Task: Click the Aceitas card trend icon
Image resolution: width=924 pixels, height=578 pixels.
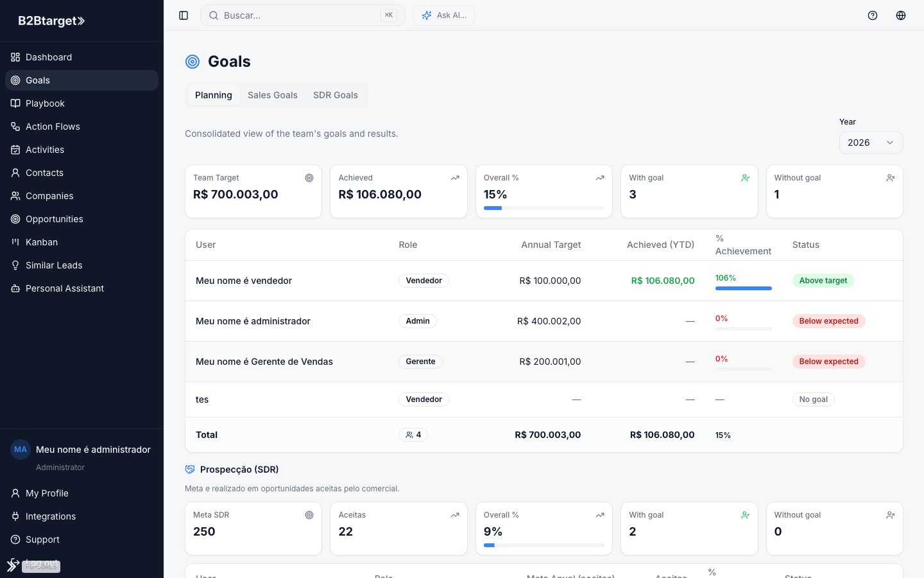Action: point(455,515)
